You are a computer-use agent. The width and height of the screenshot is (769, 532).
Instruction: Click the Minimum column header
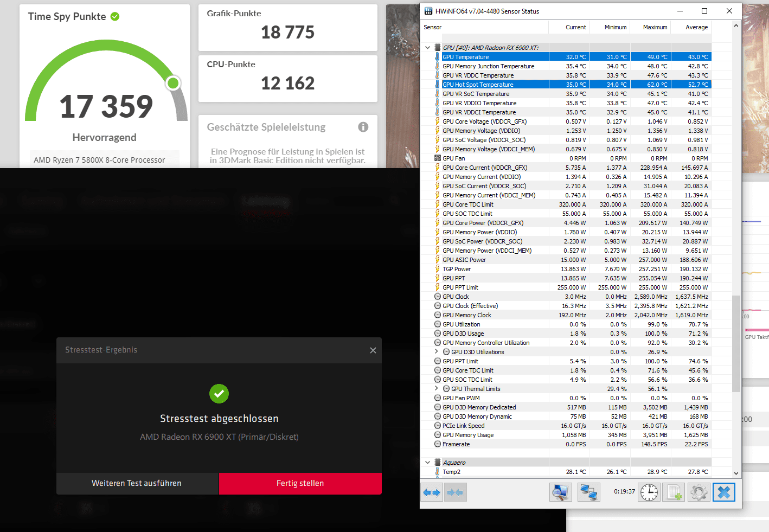click(610, 27)
